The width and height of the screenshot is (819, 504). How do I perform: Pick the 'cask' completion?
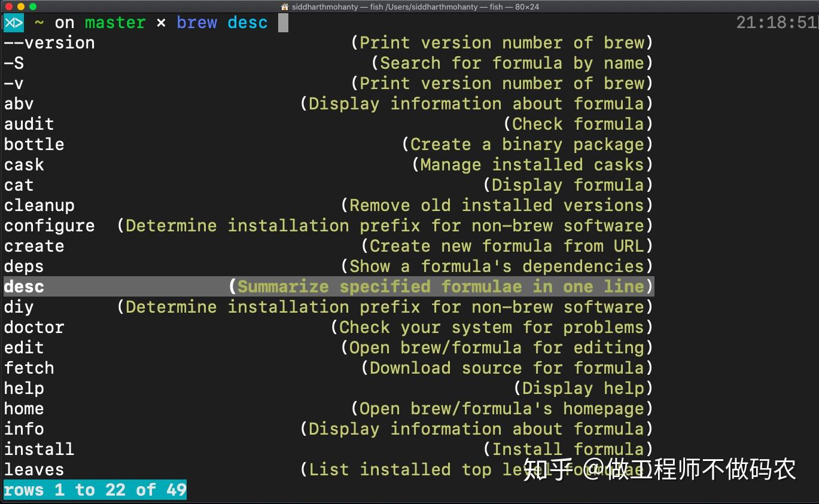point(24,165)
